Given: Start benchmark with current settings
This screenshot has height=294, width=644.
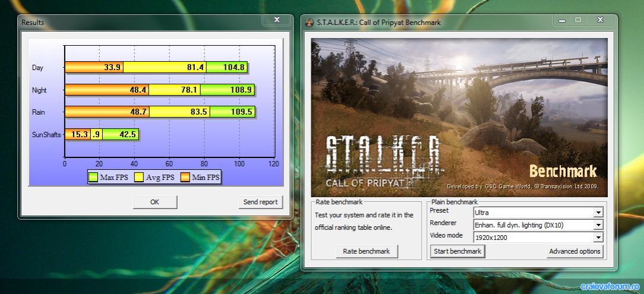Looking at the screenshot, I should click(457, 251).
